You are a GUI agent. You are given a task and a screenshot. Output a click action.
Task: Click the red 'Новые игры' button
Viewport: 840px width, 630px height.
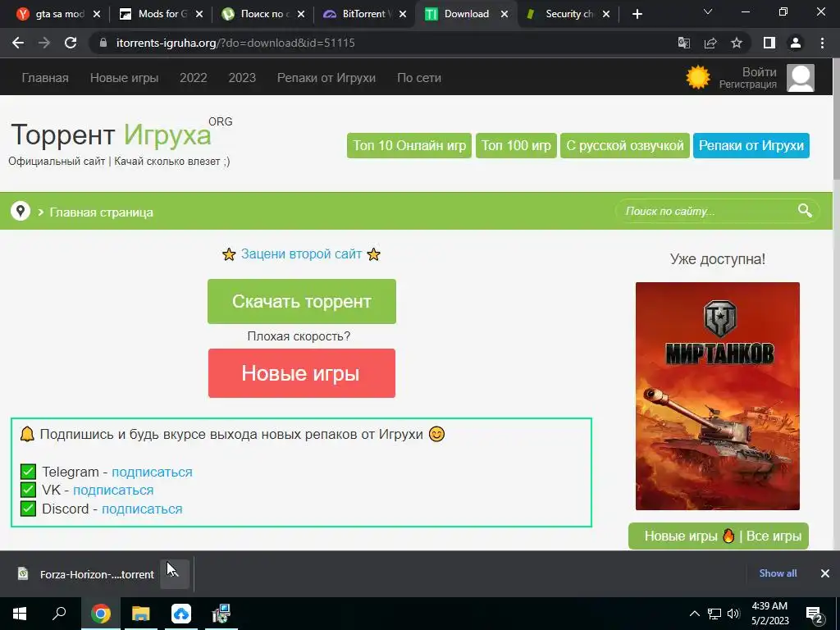point(302,373)
